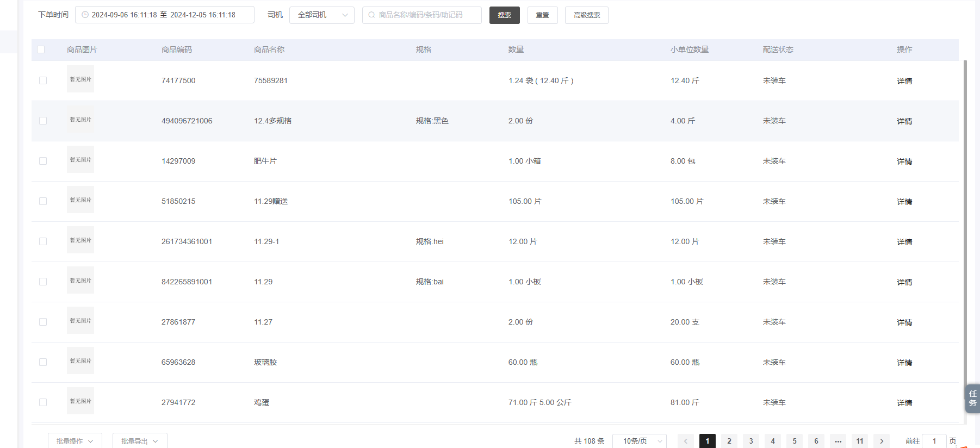Open the 10条/页 page size selector

pos(640,441)
